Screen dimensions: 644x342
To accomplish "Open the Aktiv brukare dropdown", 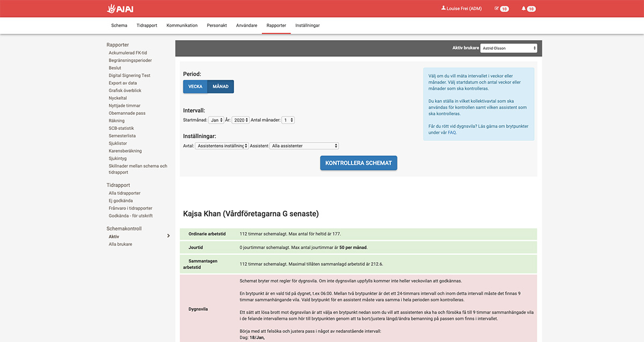I will 509,48.
